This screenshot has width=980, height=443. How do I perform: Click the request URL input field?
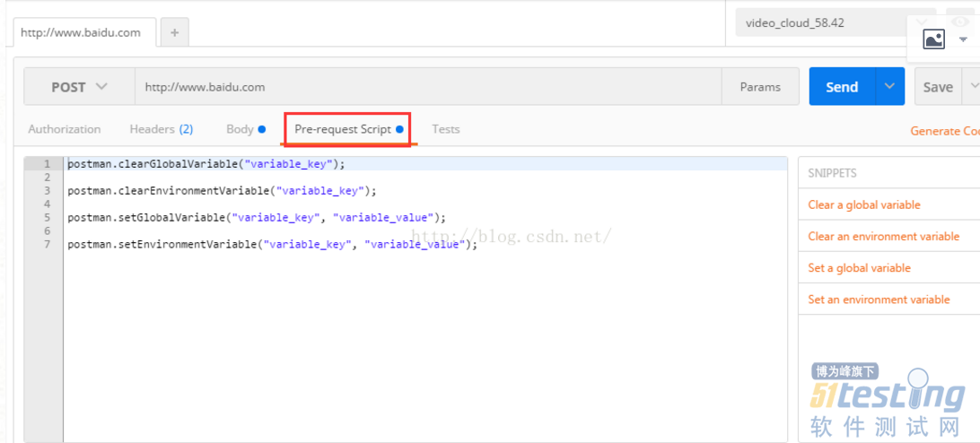click(428, 87)
